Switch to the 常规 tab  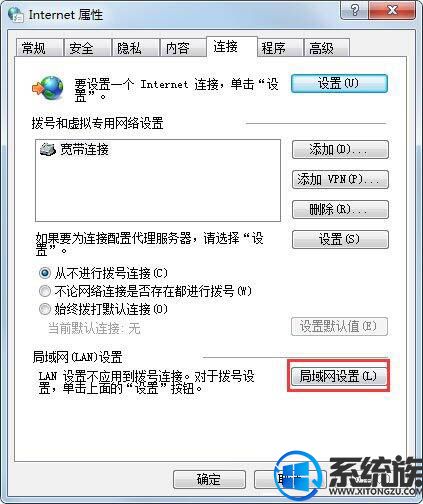click(x=39, y=48)
